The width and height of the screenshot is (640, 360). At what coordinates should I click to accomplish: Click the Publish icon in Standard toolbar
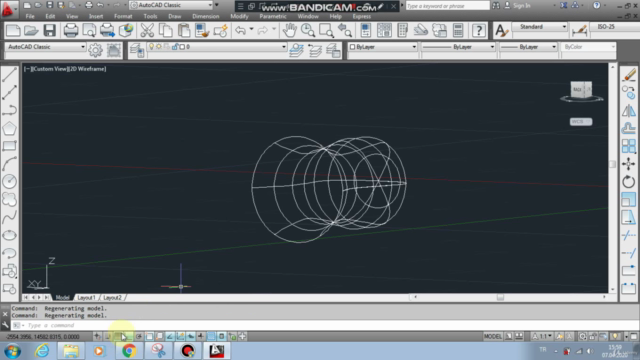(107, 31)
